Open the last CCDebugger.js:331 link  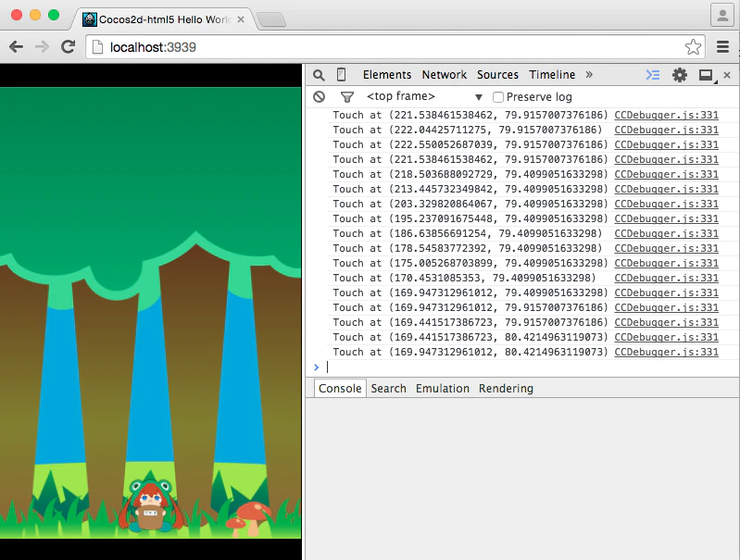coord(667,352)
